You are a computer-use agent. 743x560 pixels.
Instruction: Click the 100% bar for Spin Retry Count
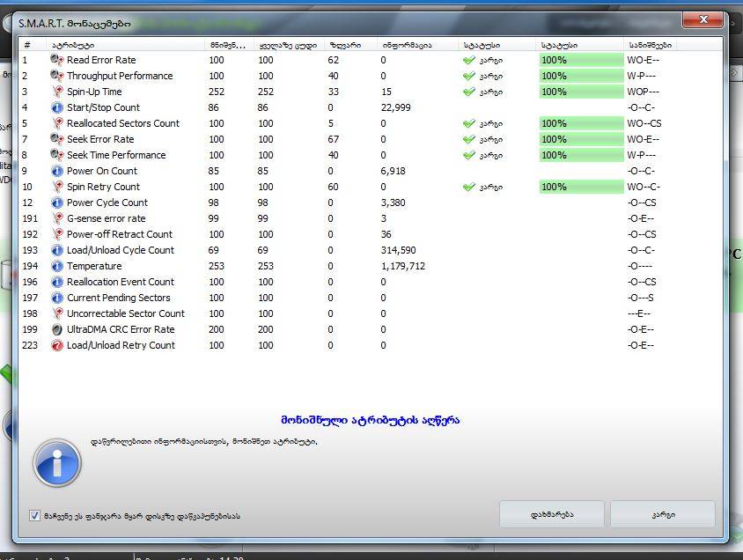coord(581,188)
